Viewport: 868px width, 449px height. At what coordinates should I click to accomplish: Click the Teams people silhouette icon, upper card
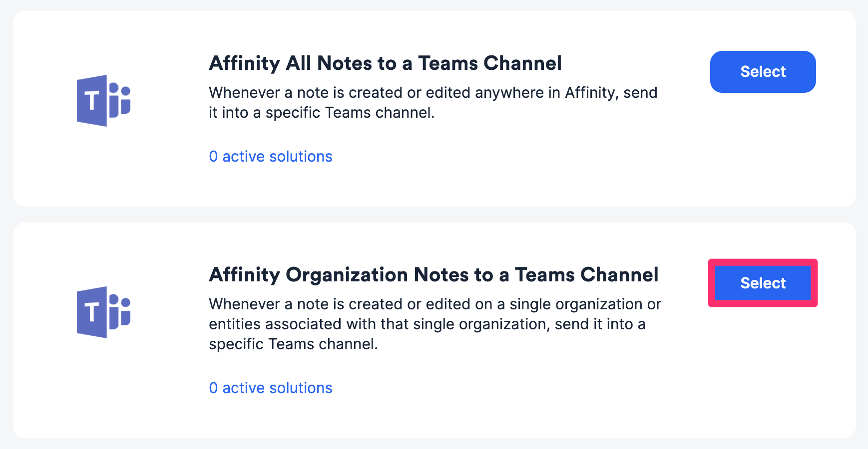(x=120, y=99)
